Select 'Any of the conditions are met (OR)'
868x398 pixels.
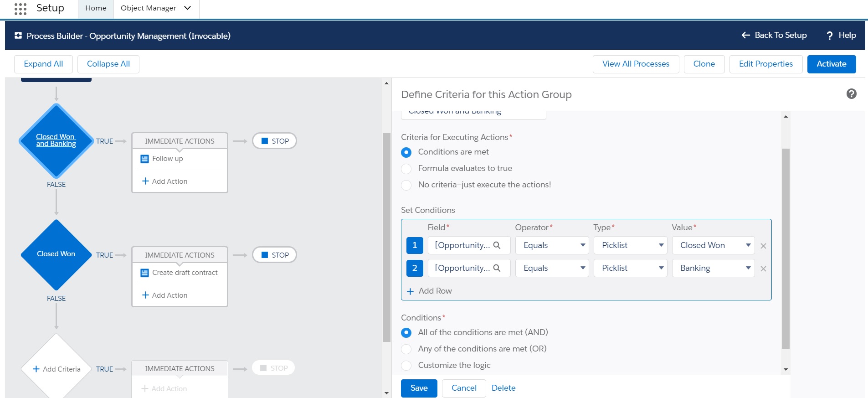(x=406, y=349)
